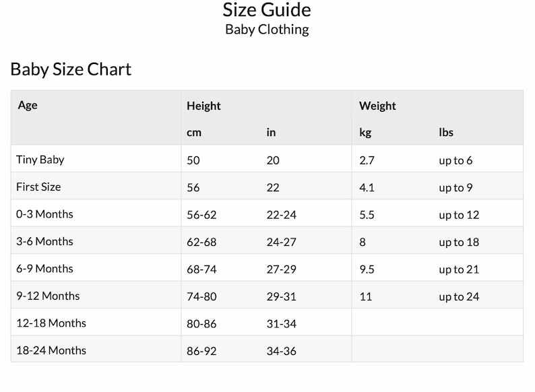Click the 0-3 Months row label
This screenshot has width=535, height=392.
(x=44, y=214)
